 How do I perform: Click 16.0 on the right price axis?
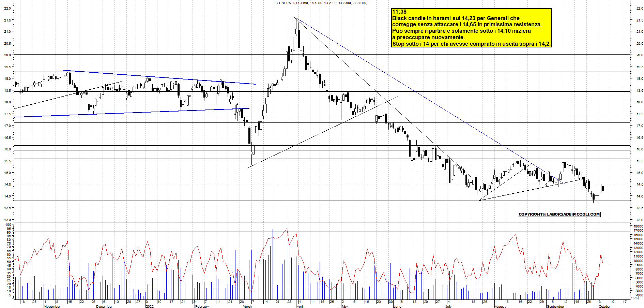(640, 149)
